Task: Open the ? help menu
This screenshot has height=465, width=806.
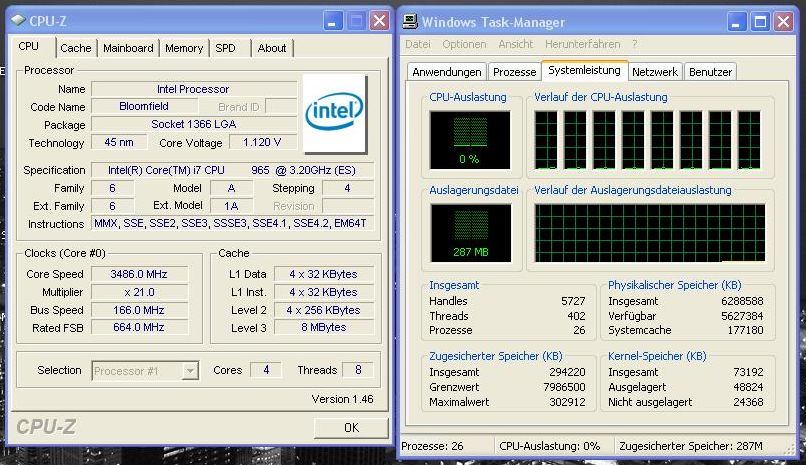Action: pyautogui.click(x=635, y=44)
